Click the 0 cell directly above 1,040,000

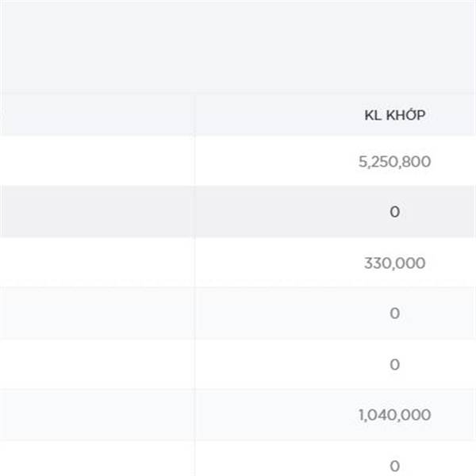click(394, 365)
